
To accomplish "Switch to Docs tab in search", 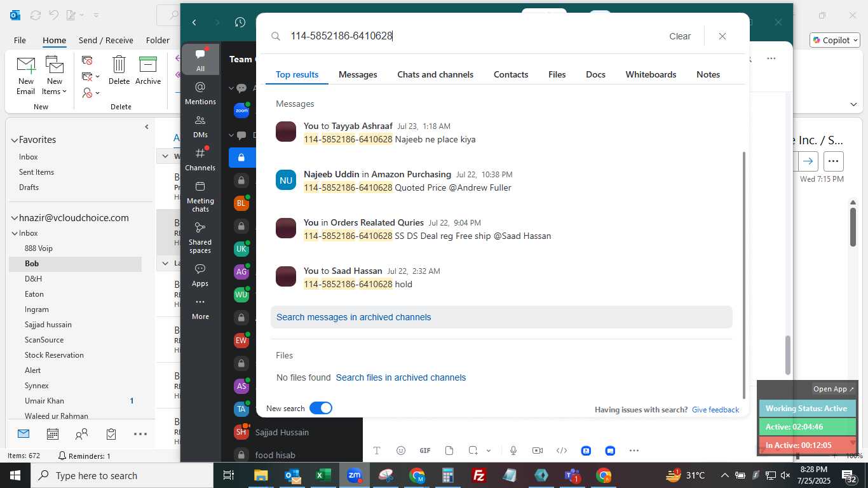I will tap(595, 74).
